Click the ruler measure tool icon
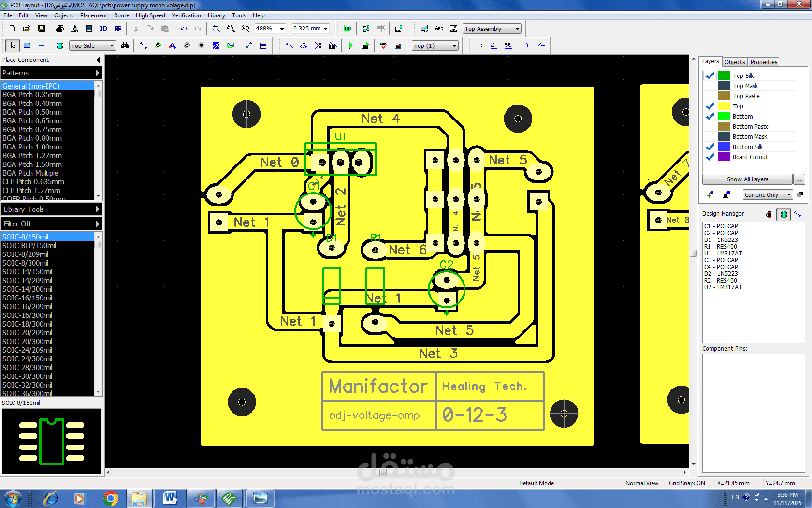 point(27,45)
